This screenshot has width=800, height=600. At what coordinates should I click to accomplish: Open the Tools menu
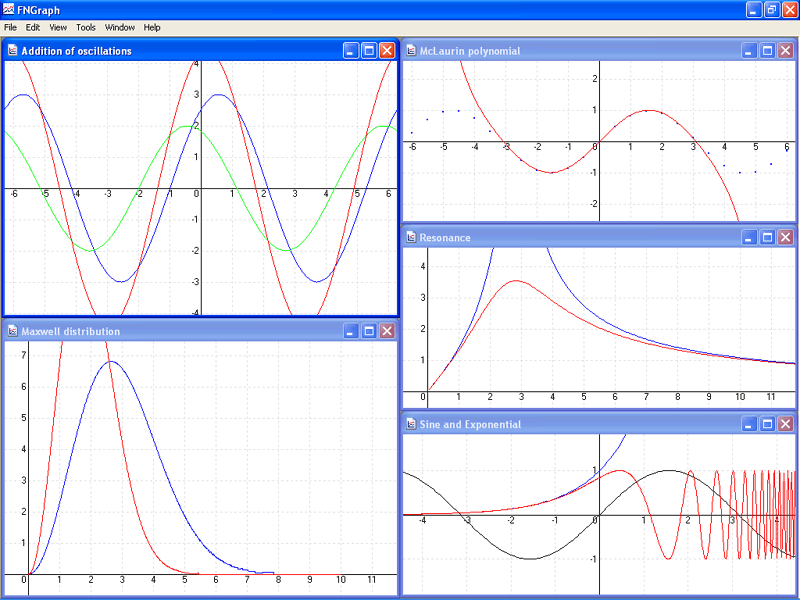[x=86, y=27]
